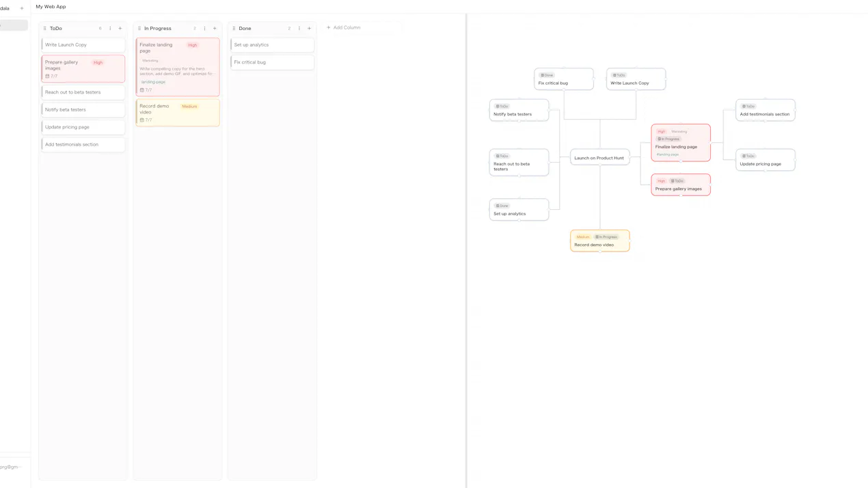
Task: Add a card with Done column plus icon
Action: coord(309,29)
